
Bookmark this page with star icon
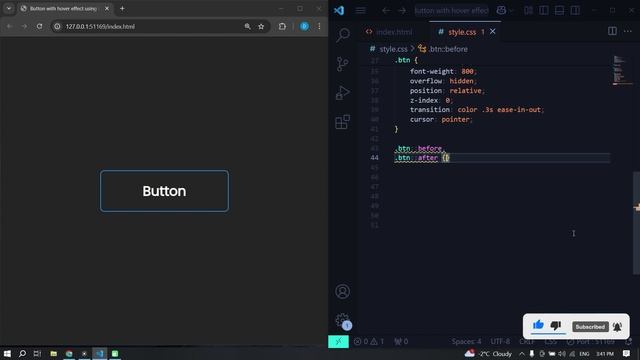click(x=261, y=26)
